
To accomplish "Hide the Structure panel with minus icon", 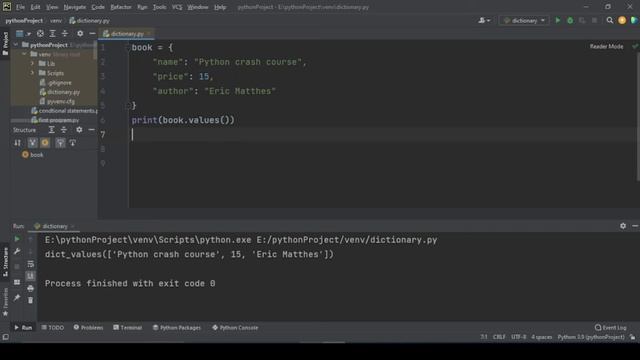I will [x=91, y=130].
